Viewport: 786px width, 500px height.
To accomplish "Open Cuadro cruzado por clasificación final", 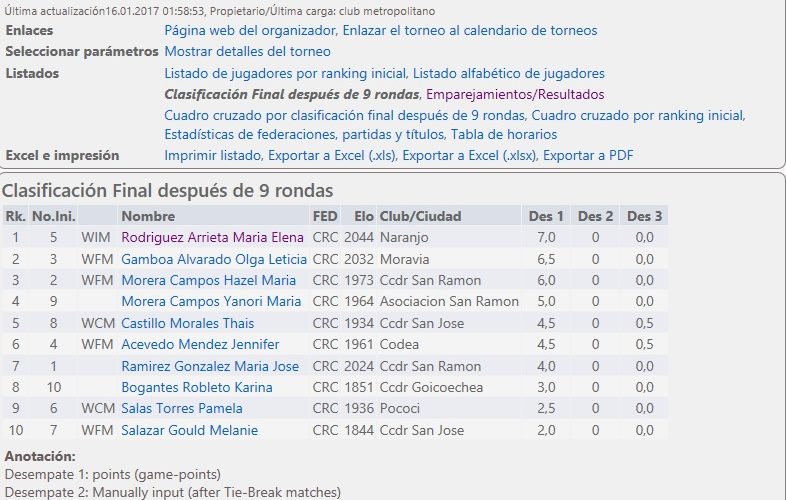I will coord(344,116).
